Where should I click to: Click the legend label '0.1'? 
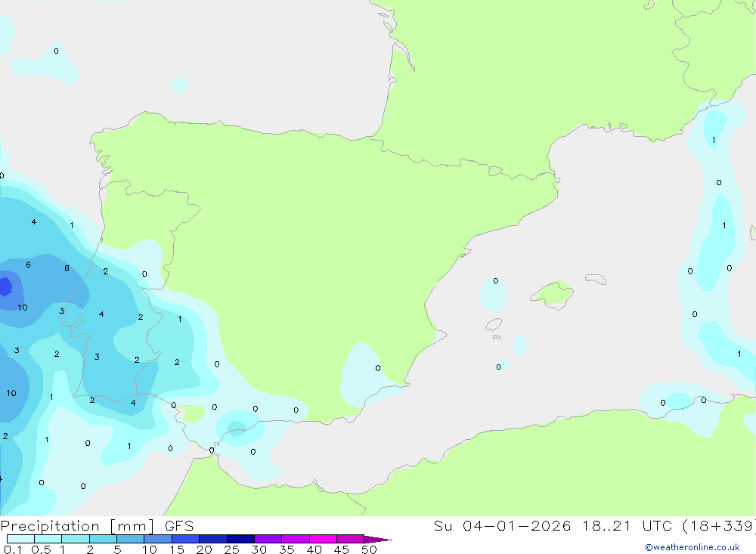tap(13, 549)
